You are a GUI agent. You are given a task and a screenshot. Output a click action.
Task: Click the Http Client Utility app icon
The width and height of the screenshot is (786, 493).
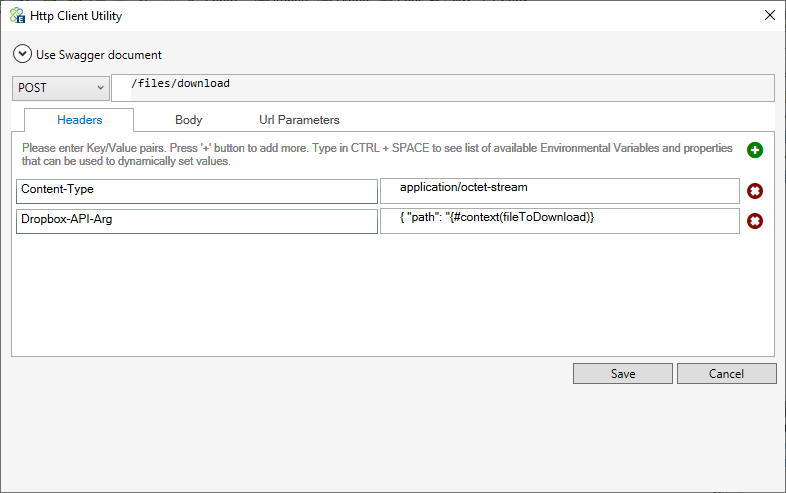(17, 16)
